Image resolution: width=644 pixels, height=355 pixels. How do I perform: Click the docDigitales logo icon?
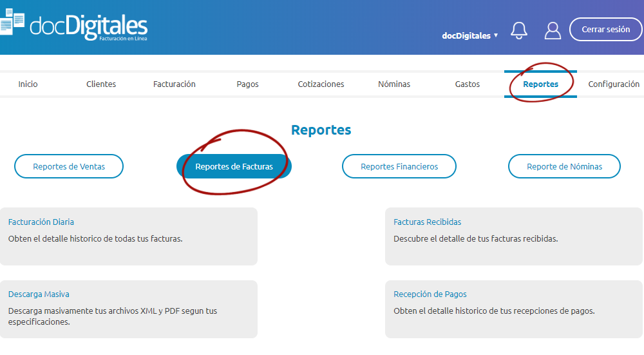tap(13, 24)
